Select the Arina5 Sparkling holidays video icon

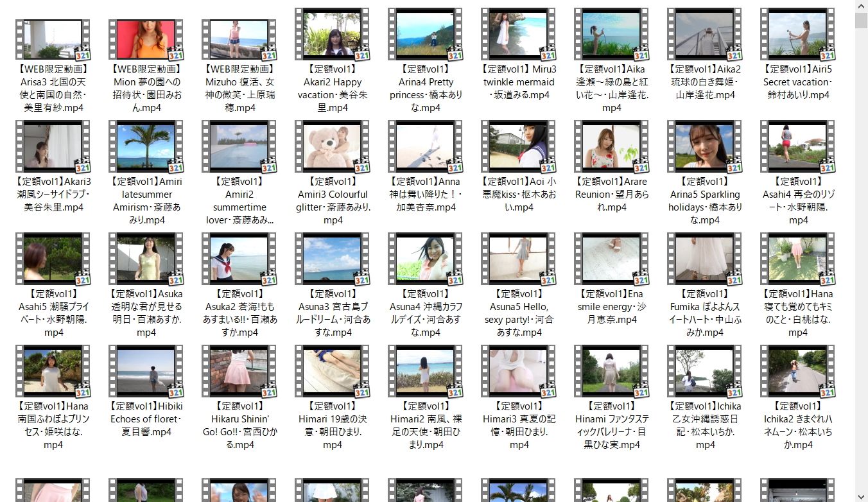tap(704, 146)
